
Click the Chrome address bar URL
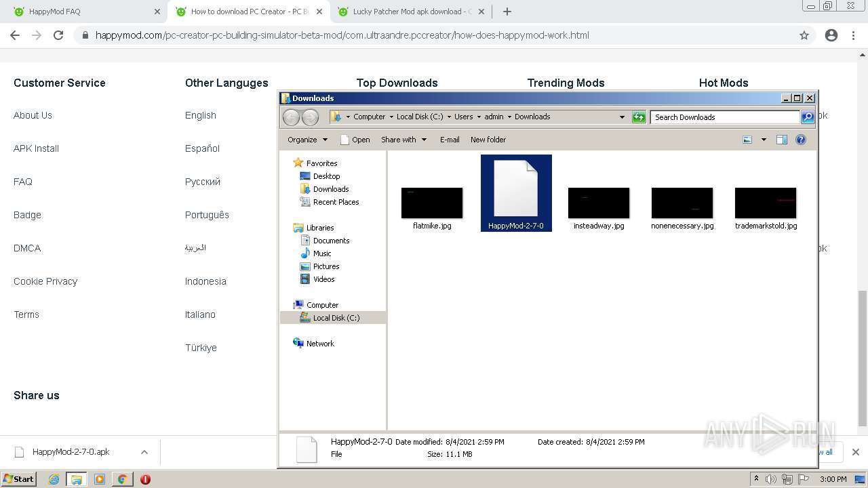click(x=342, y=35)
